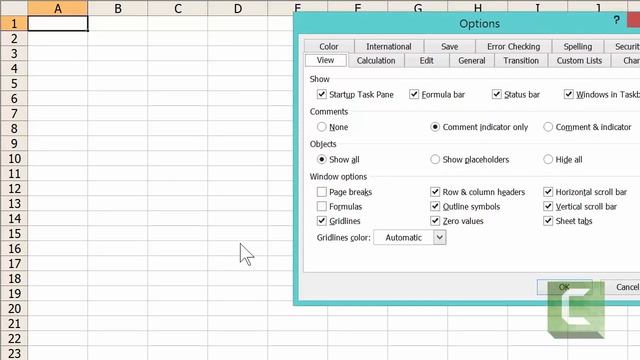Go to the Custom Lists tab
The height and width of the screenshot is (360, 640).
tap(579, 60)
